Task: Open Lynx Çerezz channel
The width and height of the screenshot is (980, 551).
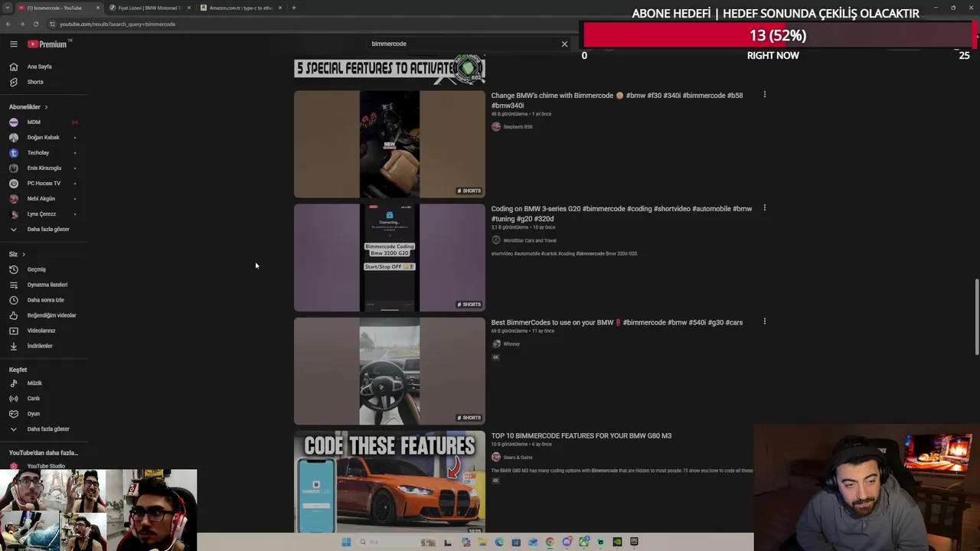Action: (41, 214)
